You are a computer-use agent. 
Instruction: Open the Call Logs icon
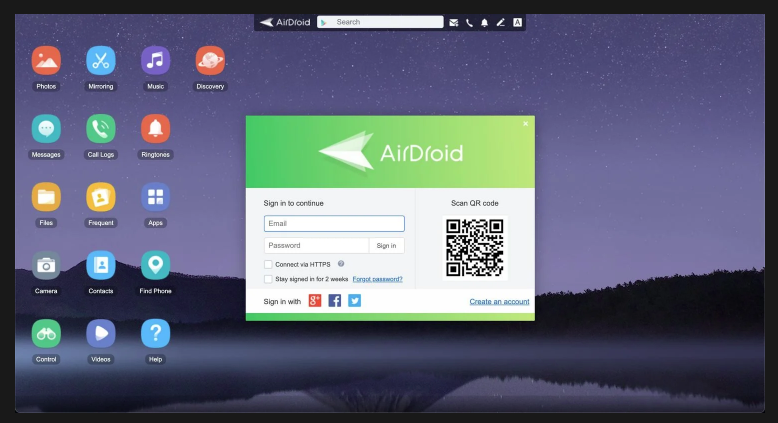point(101,129)
